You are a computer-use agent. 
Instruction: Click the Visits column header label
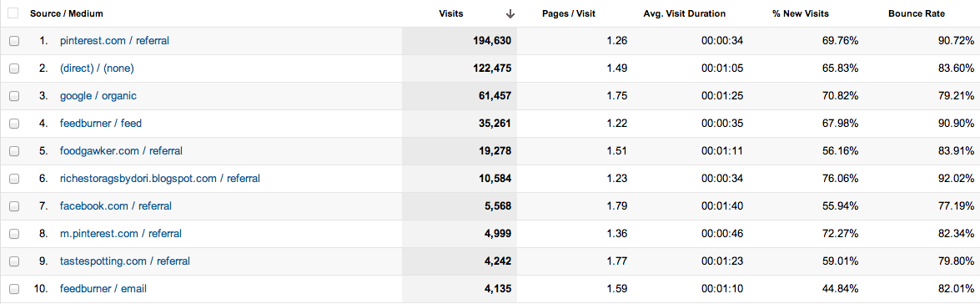point(451,13)
